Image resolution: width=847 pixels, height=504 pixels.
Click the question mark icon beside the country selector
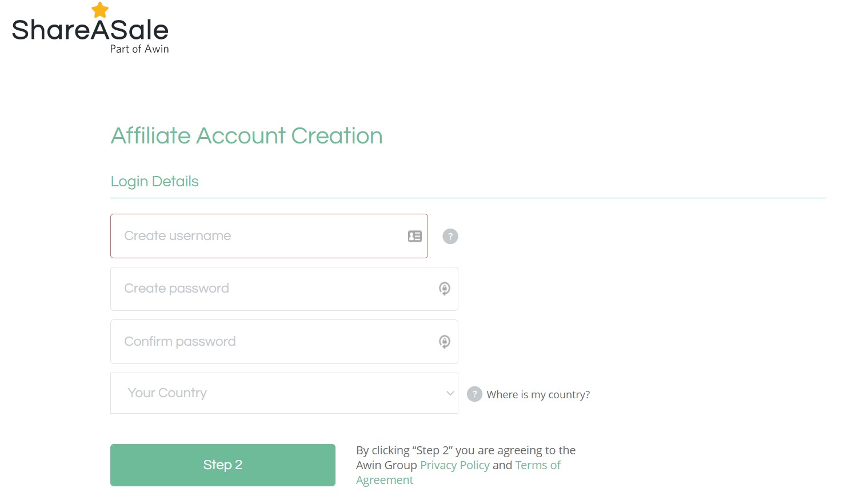click(x=474, y=394)
